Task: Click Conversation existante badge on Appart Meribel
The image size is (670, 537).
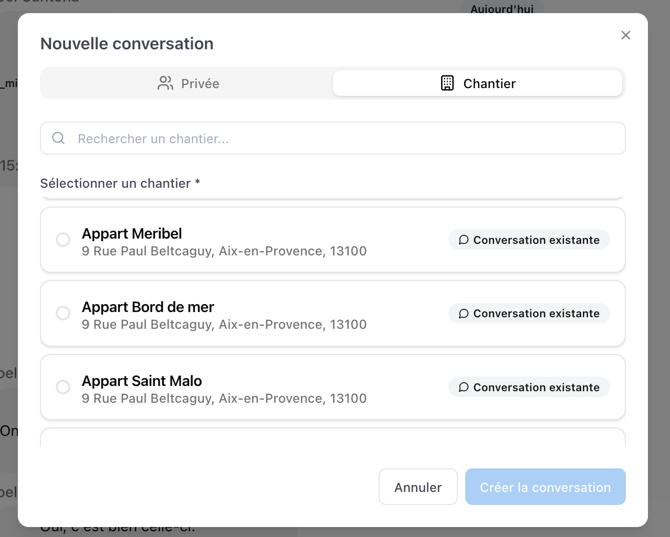Action: click(x=529, y=240)
